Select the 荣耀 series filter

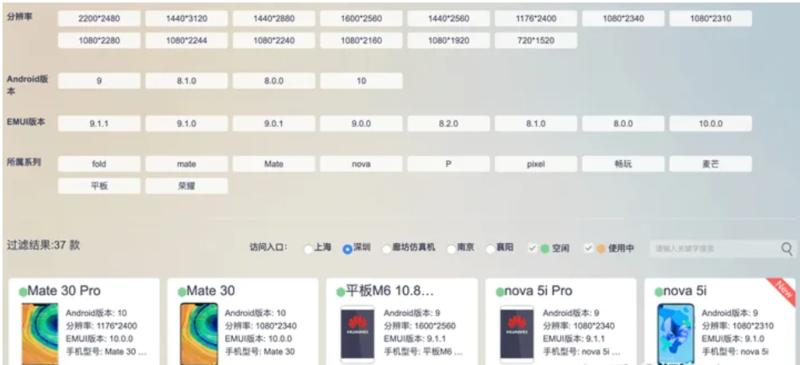pos(186,186)
